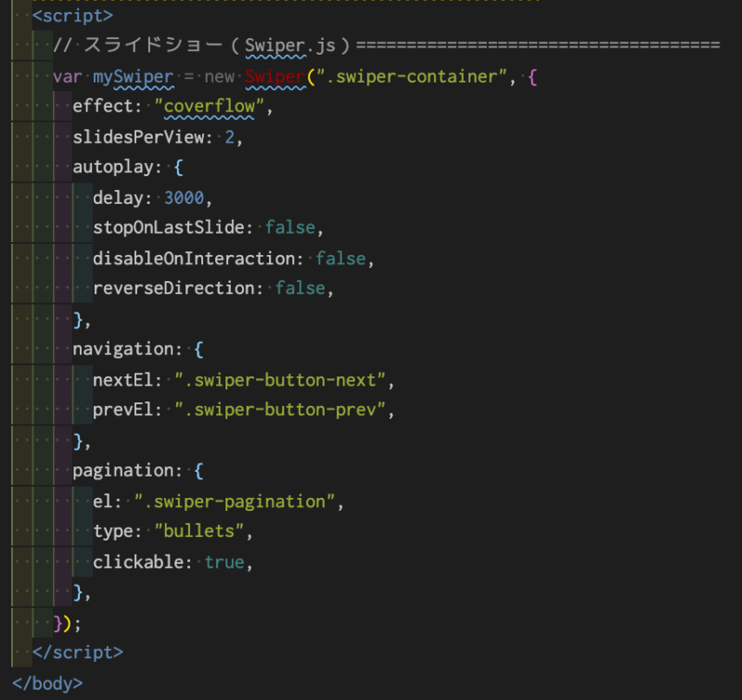Click the red Swiper constructor name
742x700 pixels.
point(275,77)
